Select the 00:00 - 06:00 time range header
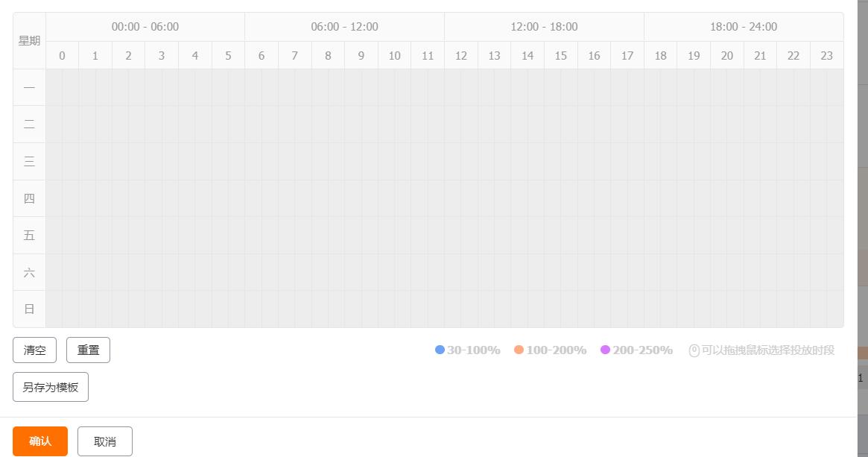 coord(145,27)
